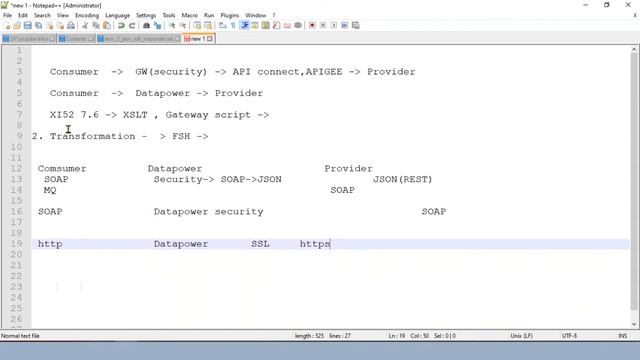The height and width of the screenshot is (360, 640).
Task: Zoom in using the toolbar icon
Action: [x=172, y=25]
